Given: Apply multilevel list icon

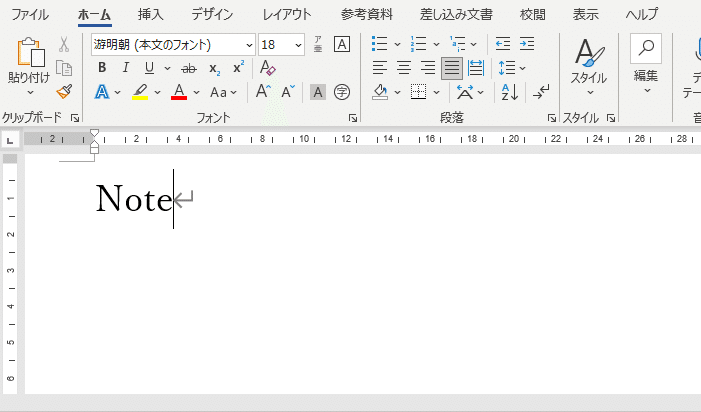Looking at the screenshot, I should coord(458,44).
